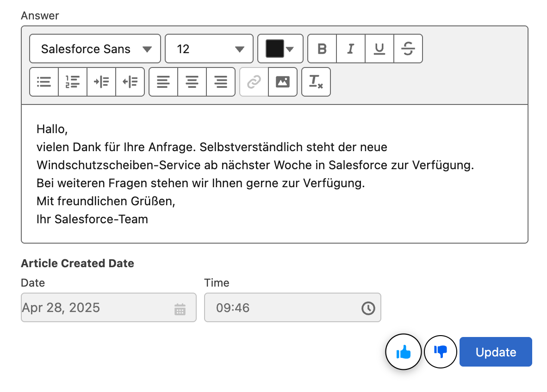Click the Date field showing Apr 28, 2025
Screen dimensions: 547x392
click(x=108, y=308)
